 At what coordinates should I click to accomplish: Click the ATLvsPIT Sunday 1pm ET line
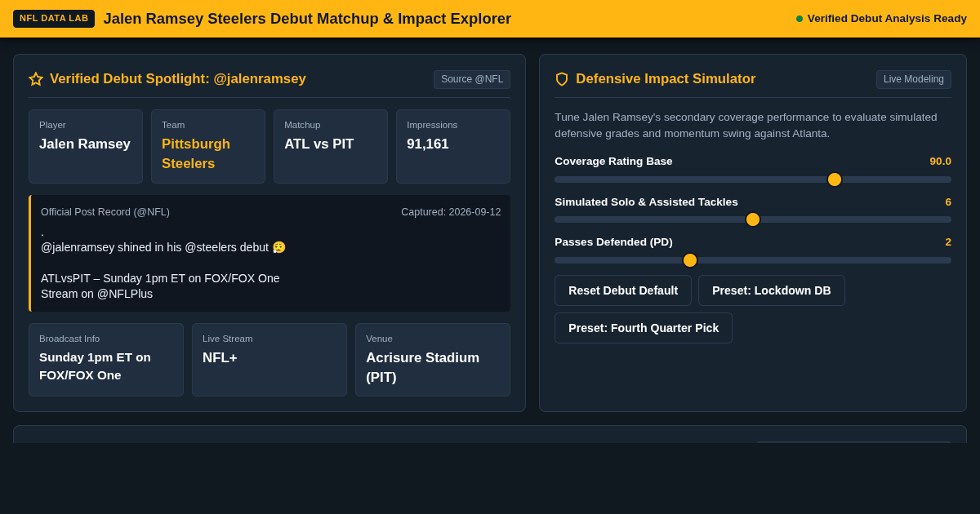click(160, 278)
